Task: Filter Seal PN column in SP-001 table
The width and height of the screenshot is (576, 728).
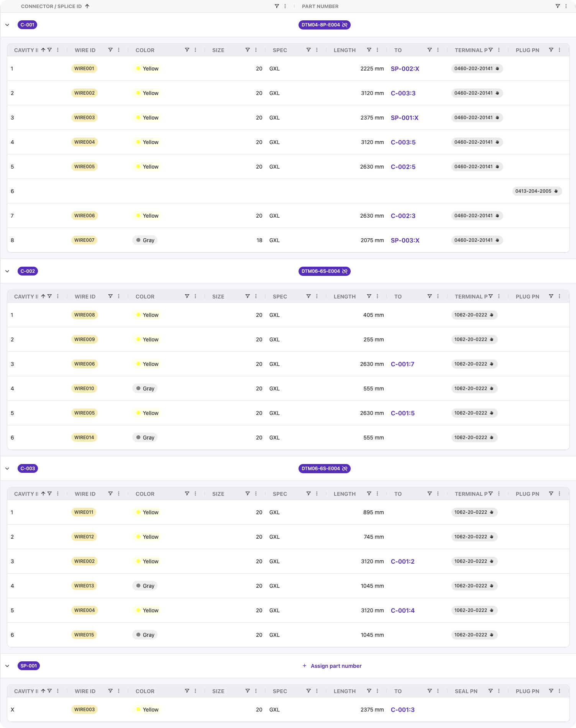Action: click(x=491, y=691)
